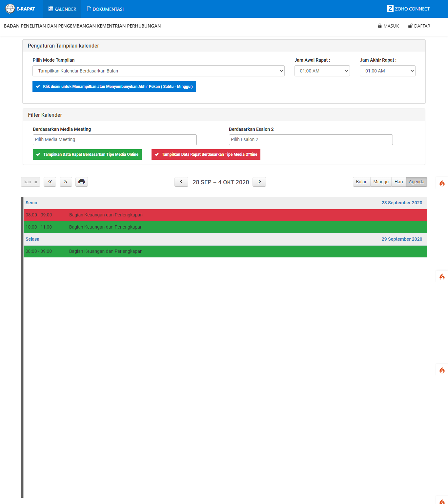The image size is (448, 504).
Task: Open the 10:00 - 11:00 meeting row
Action: pyautogui.click(x=225, y=227)
